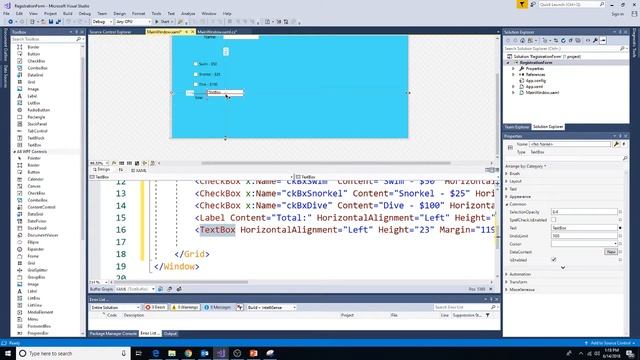Click the designer horizontal scrollbar

pyautogui.click(x=326, y=163)
